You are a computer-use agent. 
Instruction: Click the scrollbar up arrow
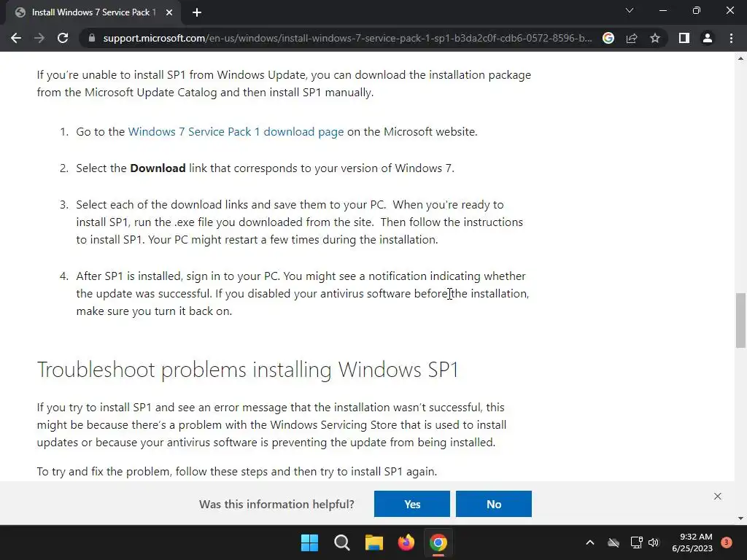click(x=740, y=58)
